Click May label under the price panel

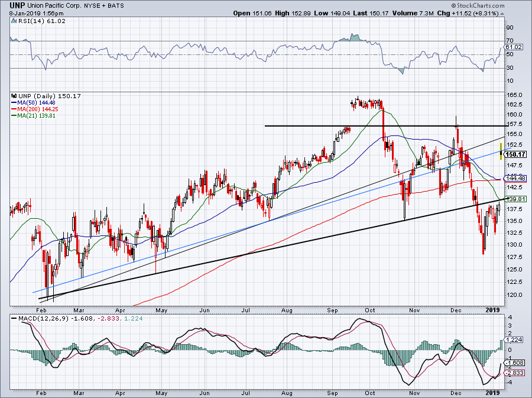(161, 310)
